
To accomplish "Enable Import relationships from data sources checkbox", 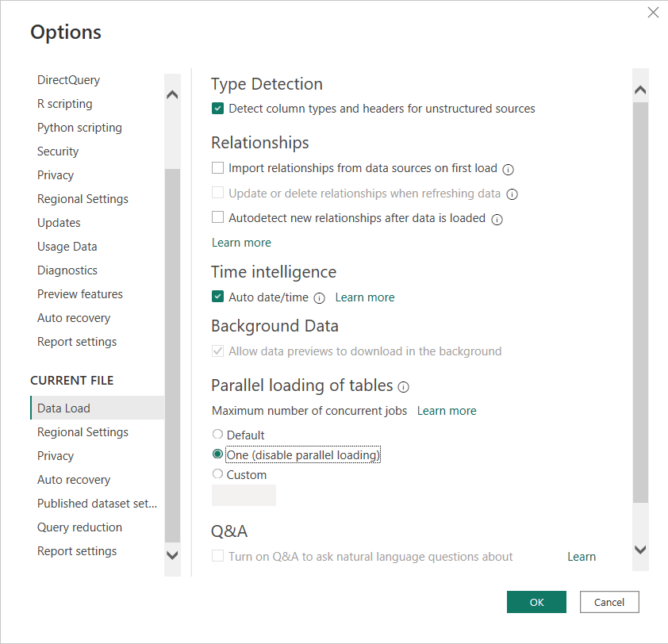I will point(217,168).
